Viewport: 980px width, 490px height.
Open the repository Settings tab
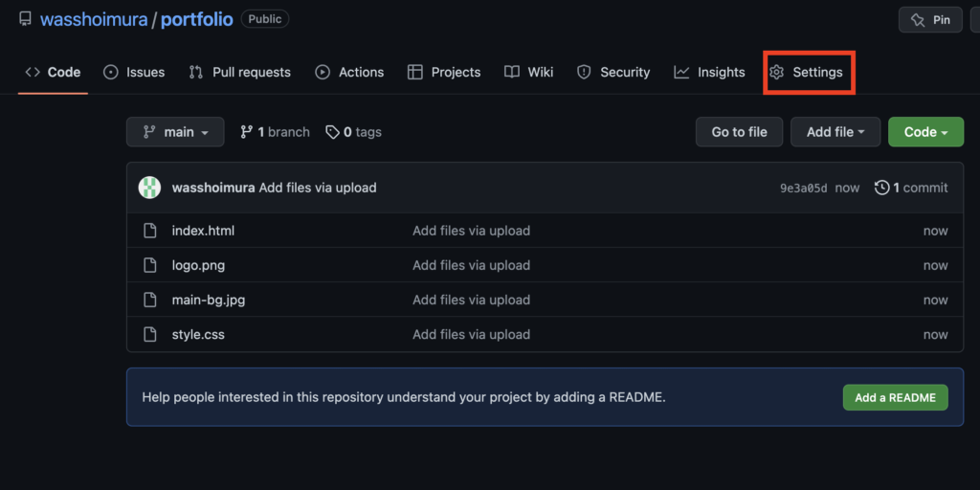coord(806,73)
